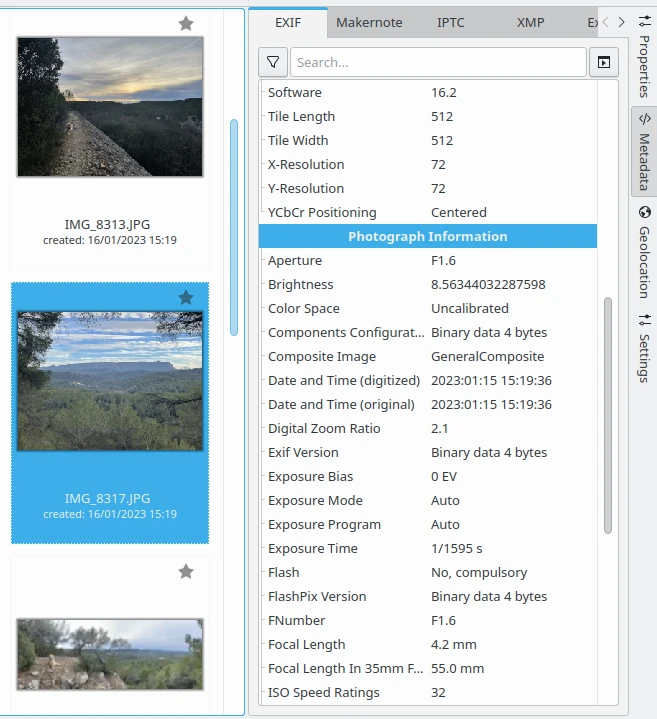Toggle star on the bottom panorama thumbnail

pyautogui.click(x=186, y=571)
